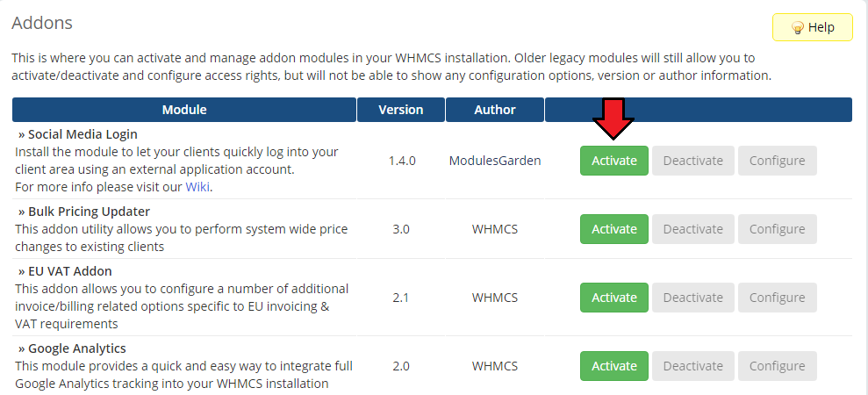Activate the Google Analytics module
Screen dimensions: 868x395
613,366
